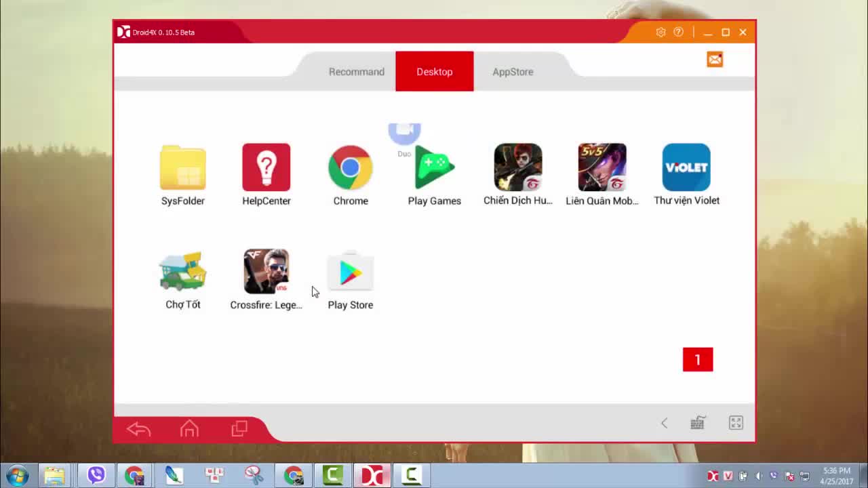Open the Windows Start menu
The height and width of the screenshot is (488, 868).
click(x=17, y=476)
